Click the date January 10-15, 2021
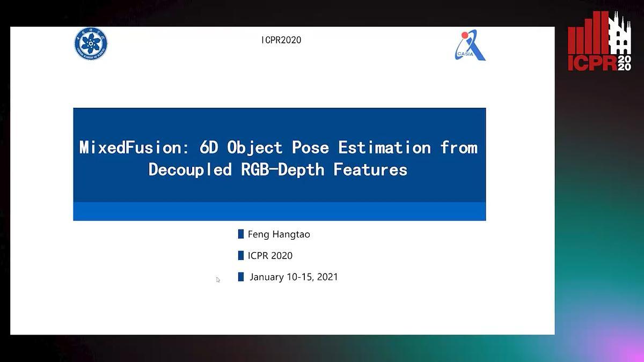Image resolution: width=644 pixels, height=362 pixels. pyautogui.click(x=294, y=277)
